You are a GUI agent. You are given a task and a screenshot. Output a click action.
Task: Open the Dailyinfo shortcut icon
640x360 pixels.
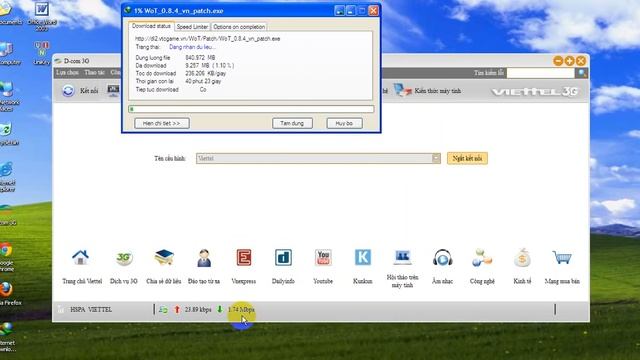coord(283,258)
